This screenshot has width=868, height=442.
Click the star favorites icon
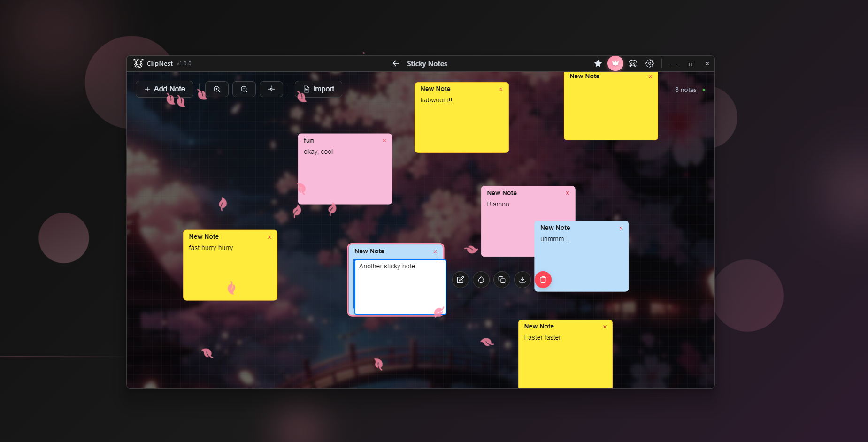click(598, 63)
